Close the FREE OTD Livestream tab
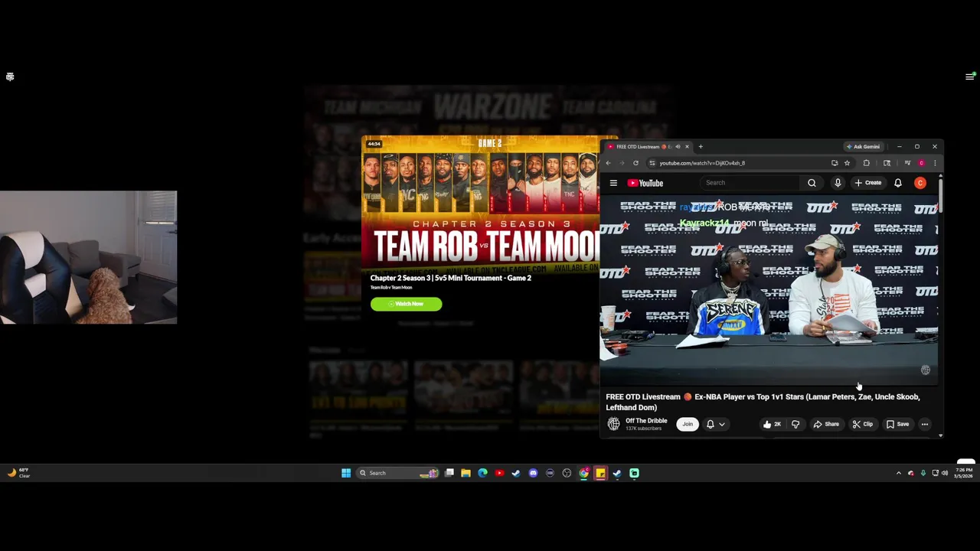The image size is (980, 551). (x=687, y=146)
